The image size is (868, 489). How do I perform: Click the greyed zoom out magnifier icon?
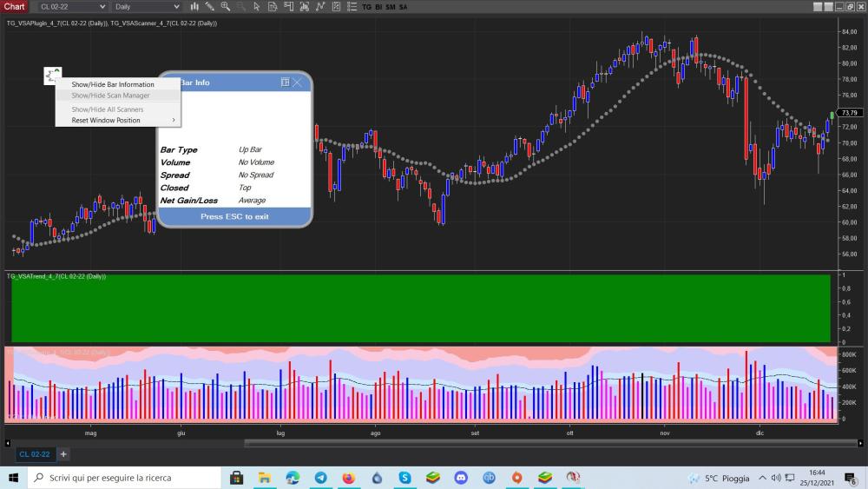point(240,7)
